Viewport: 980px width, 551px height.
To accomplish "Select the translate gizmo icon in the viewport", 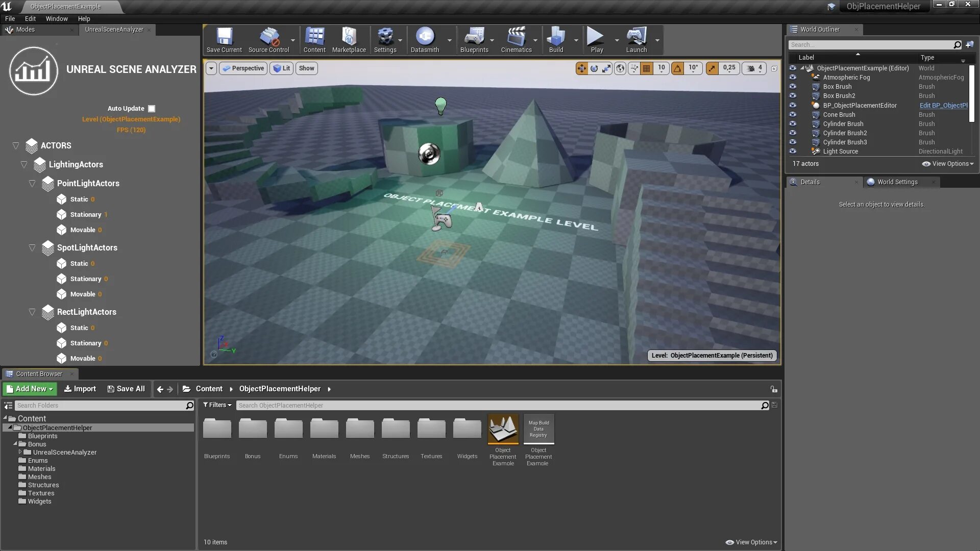I will tap(581, 68).
